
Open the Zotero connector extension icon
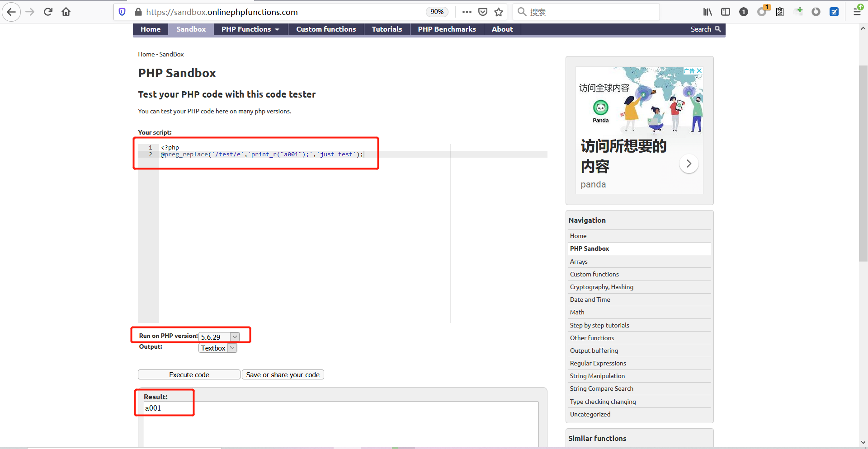[x=835, y=12]
